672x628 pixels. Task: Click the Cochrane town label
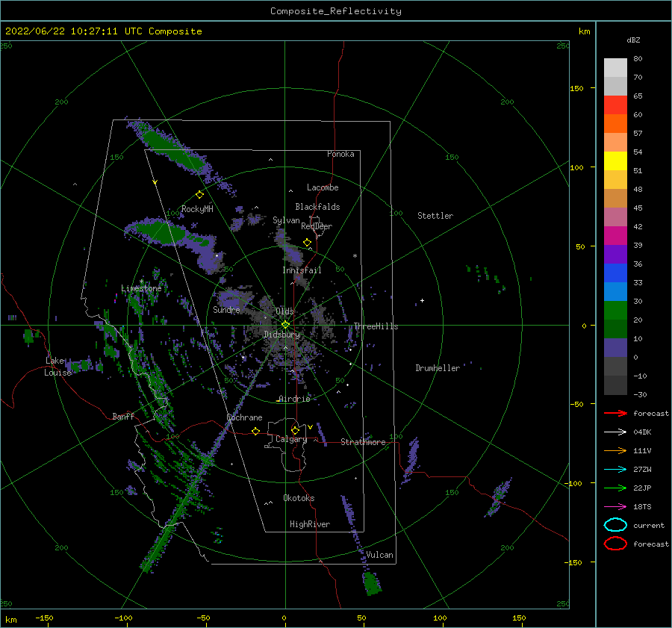pos(244,417)
